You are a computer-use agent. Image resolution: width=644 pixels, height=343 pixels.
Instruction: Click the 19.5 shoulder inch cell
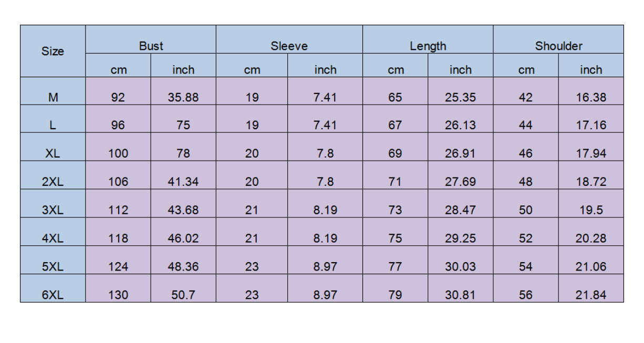click(591, 210)
